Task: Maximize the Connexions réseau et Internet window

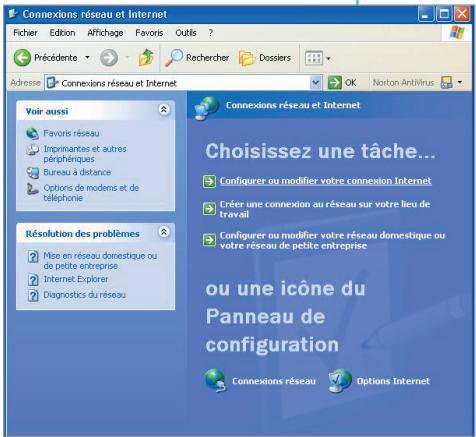Action: (x=444, y=14)
